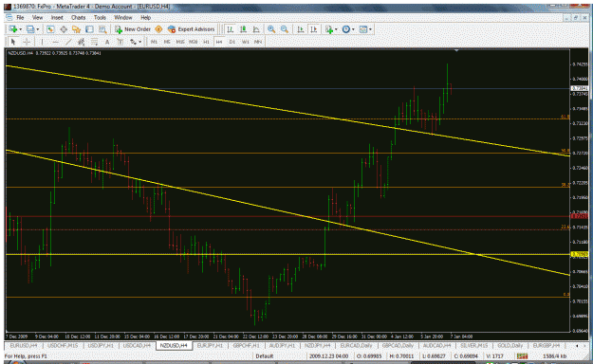Screen dimensions: 593x364
Task: Open the Help menu
Action: [145, 17]
